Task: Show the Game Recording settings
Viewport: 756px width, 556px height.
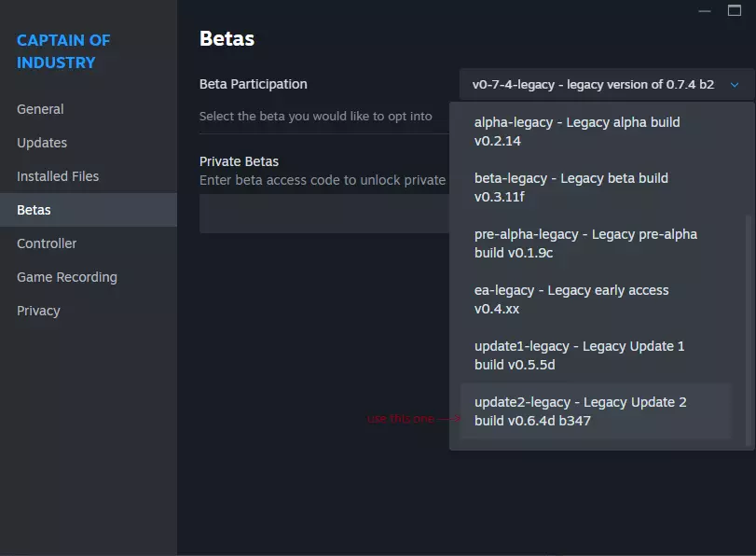Action: (x=67, y=277)
